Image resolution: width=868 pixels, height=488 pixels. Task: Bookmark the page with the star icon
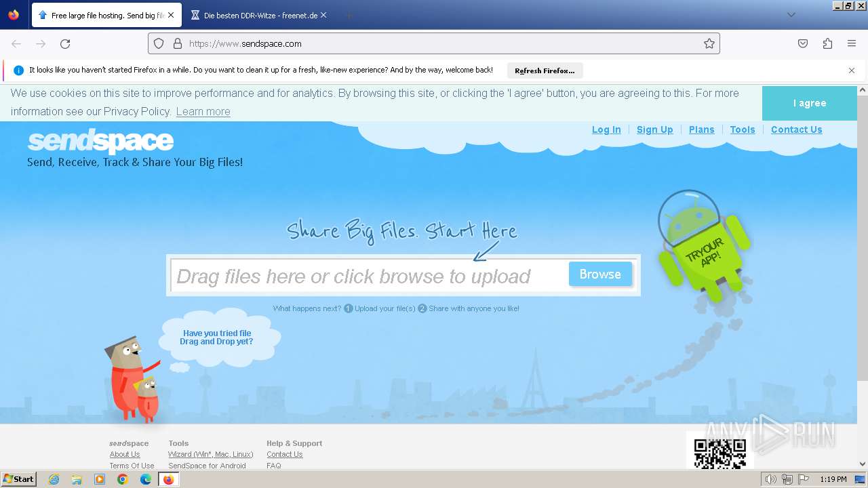(709, 43)
